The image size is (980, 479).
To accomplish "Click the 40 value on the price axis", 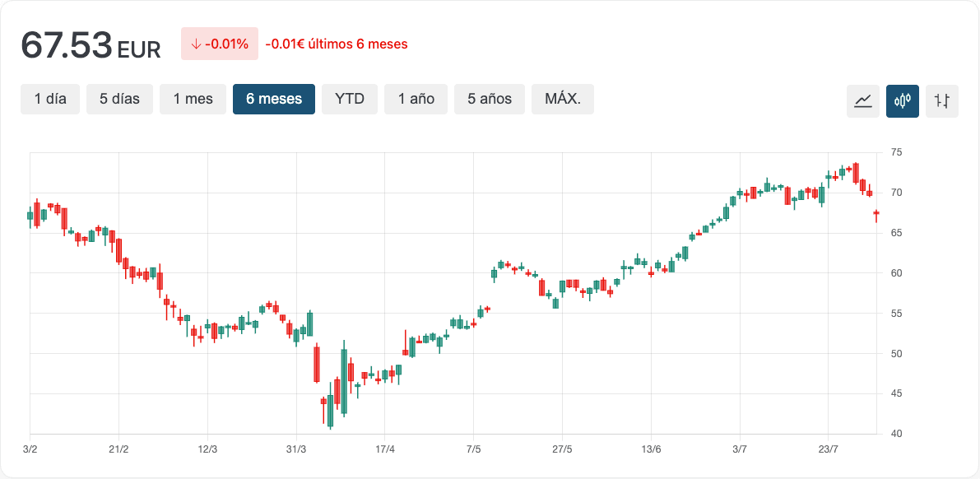I will click(x=896, y=434).
